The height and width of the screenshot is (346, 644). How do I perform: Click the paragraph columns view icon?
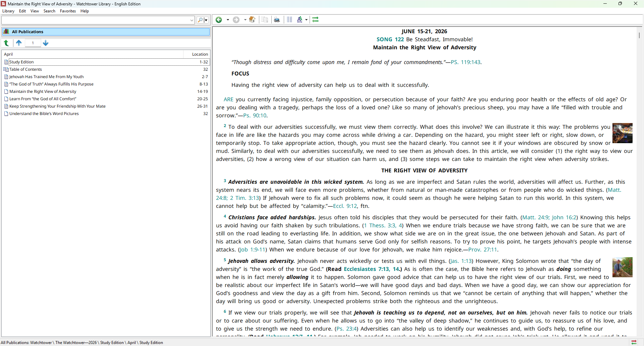click(289, 20)
